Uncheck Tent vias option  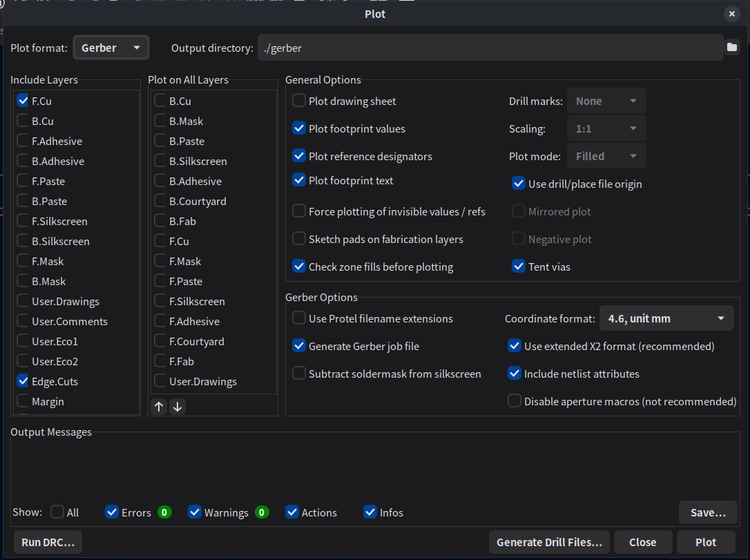pos(519,267)
